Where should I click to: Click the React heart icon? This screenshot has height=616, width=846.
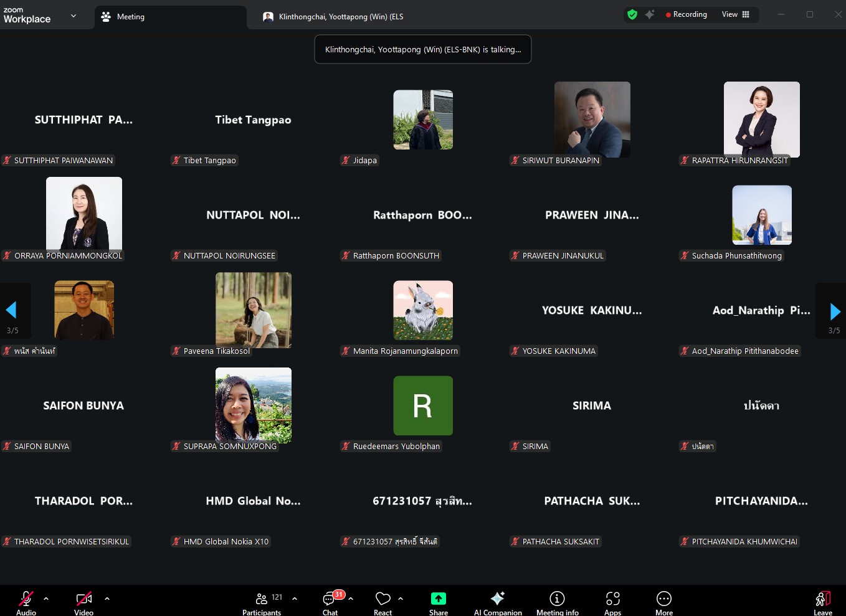[383, 602]
